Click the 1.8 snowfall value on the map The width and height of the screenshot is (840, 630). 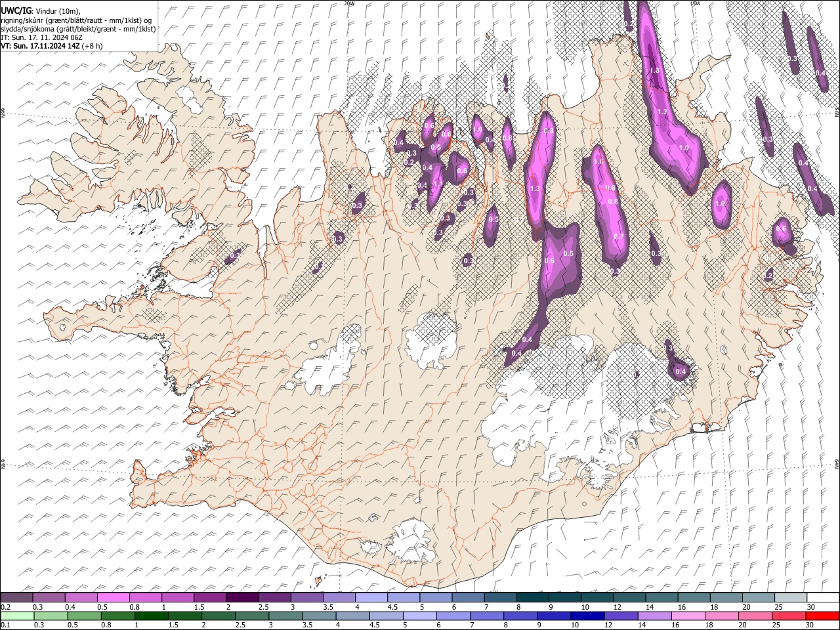point(654,71)
